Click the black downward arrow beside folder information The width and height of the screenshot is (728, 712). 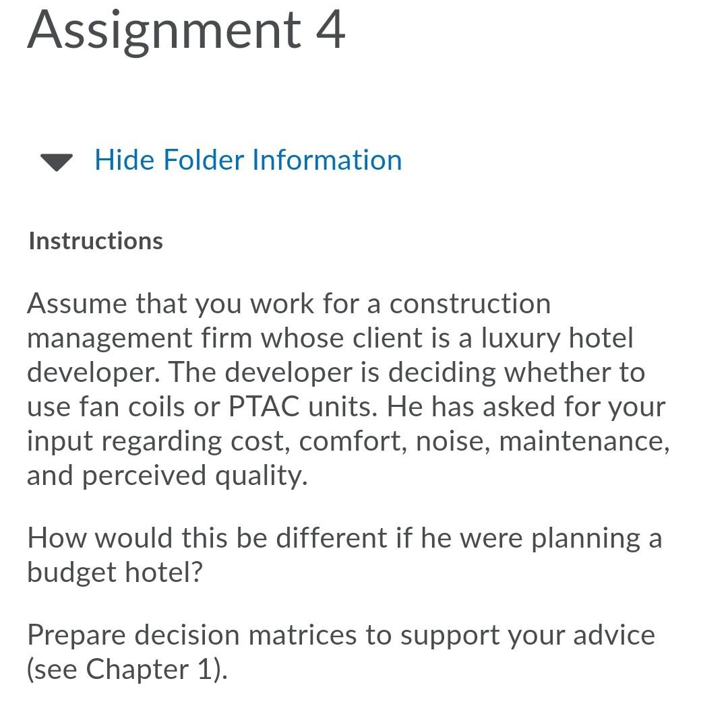[x=57, y=161]
